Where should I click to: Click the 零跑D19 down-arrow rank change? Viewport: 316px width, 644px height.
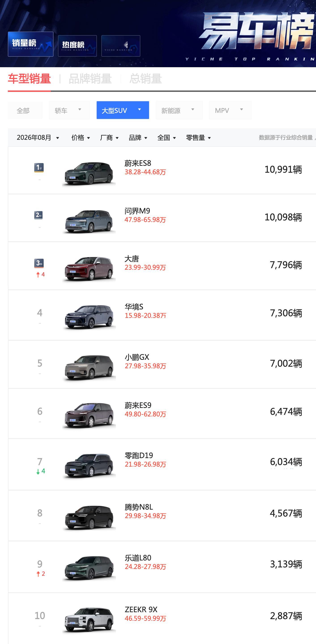(41, 471)
